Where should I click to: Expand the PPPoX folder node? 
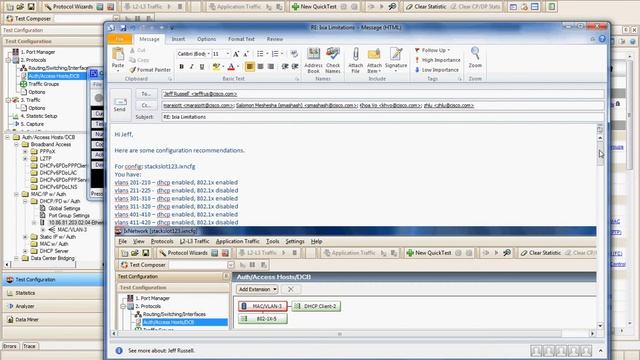point(25,151)
